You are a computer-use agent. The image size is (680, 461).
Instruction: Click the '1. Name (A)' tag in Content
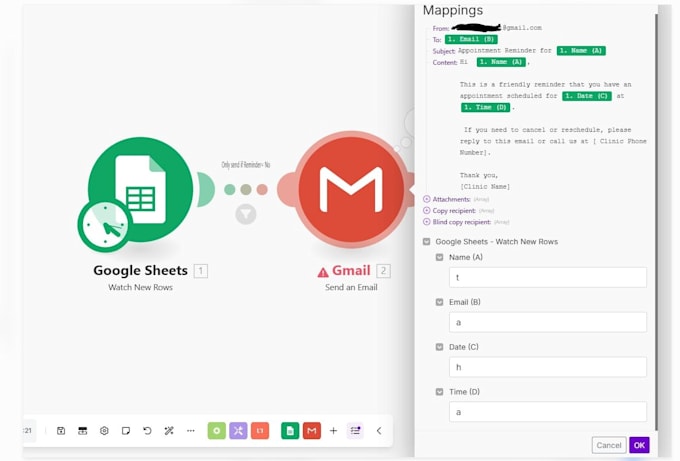501,62
